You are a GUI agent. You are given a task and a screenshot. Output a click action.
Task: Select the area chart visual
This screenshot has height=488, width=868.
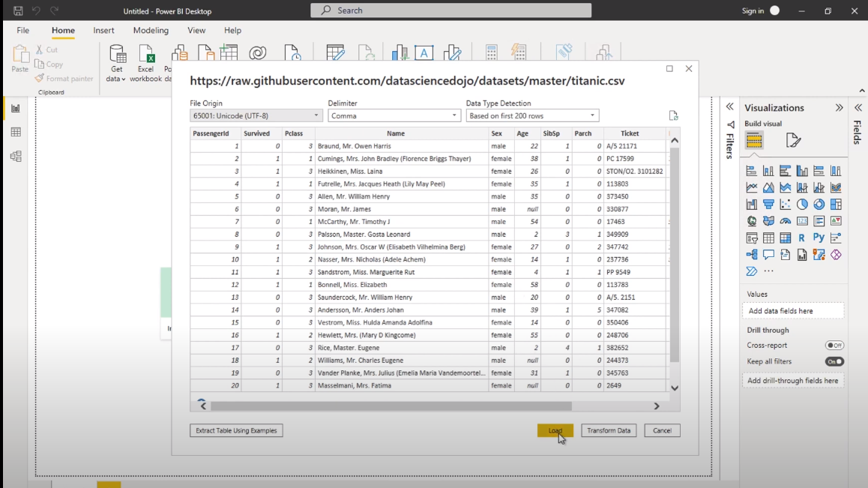768,187
